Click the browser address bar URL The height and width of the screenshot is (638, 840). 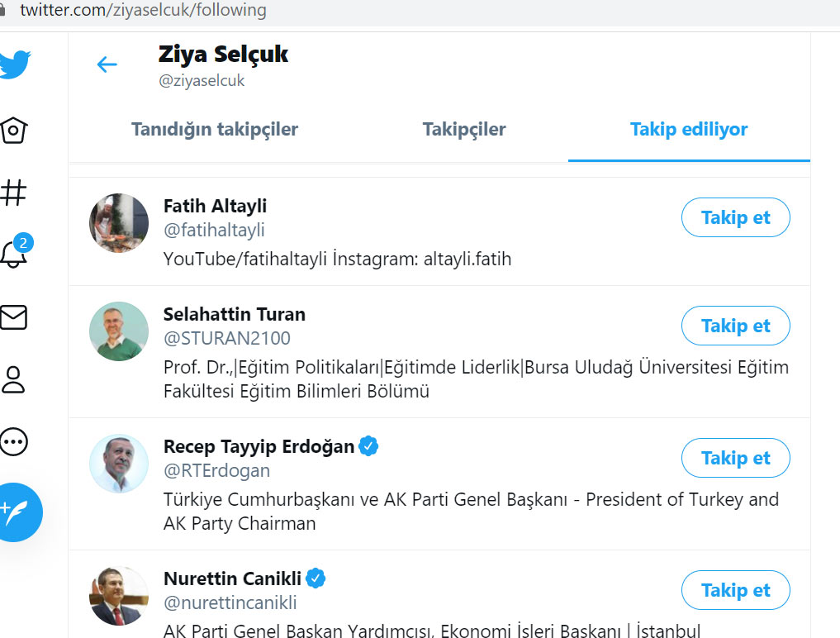143,11
